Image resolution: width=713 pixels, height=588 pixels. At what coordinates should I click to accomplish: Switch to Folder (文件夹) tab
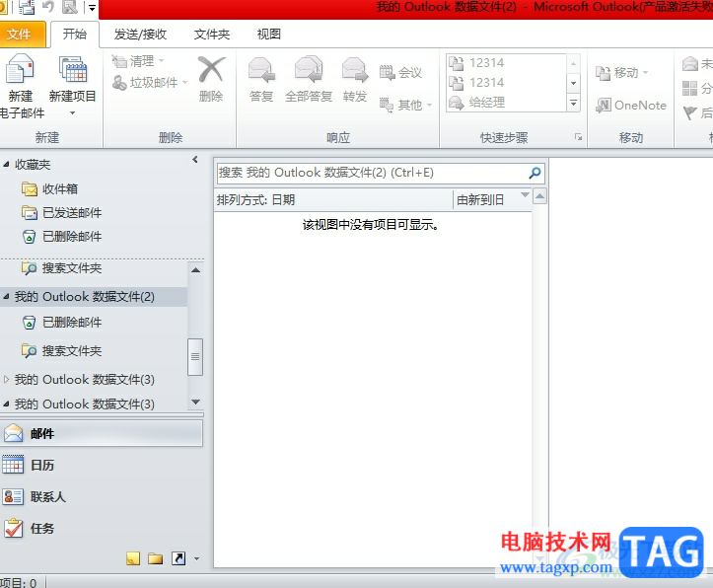click(212, 35)
